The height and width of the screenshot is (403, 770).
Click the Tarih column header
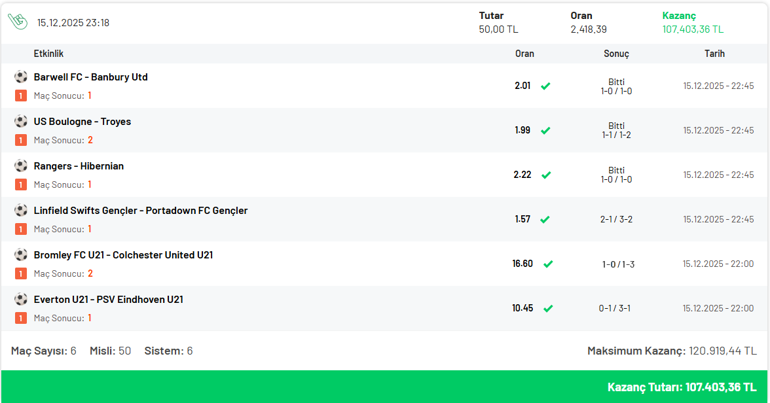[x=714, y=54]
